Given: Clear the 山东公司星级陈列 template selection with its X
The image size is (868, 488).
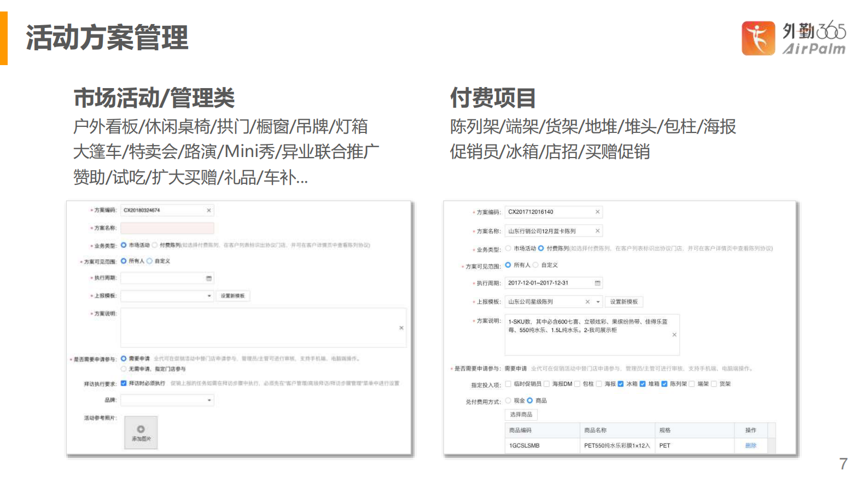Looking at the screenshot, I should (x=587, y=302).
